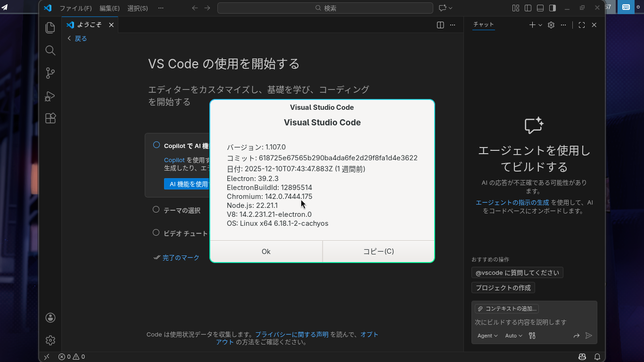The image size is (644, 362).
Task: Open chat settings gear icon
Action: pos(551,25)
